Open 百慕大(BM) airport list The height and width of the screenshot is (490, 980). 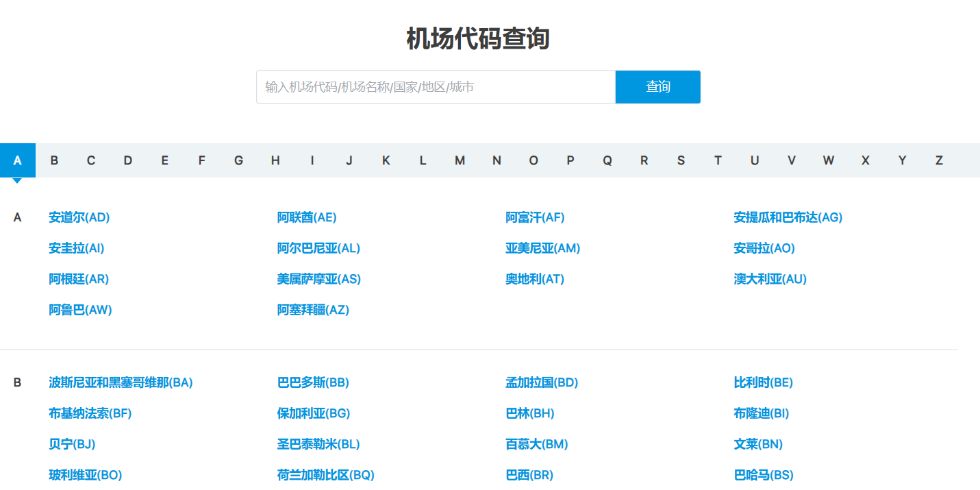pyautogui.click(x=537, y=444)
